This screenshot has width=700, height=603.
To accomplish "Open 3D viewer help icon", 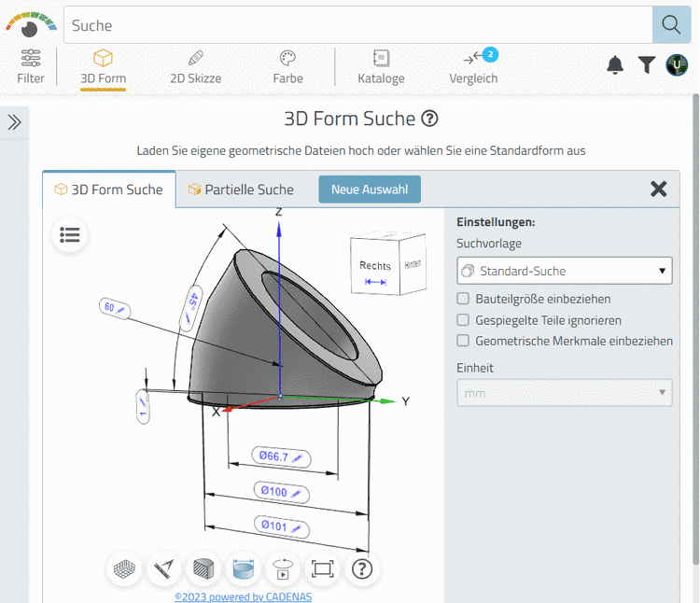I will pos(362,569).
